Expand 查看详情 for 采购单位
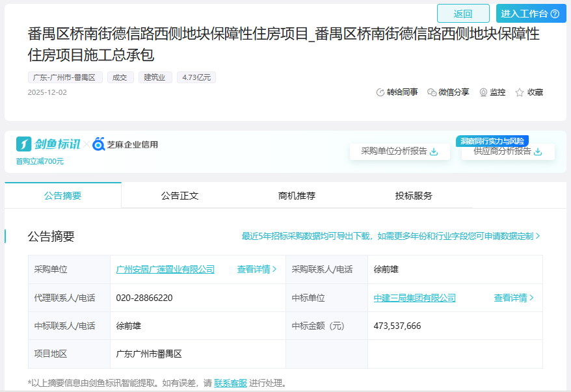 tap(257, 269)
